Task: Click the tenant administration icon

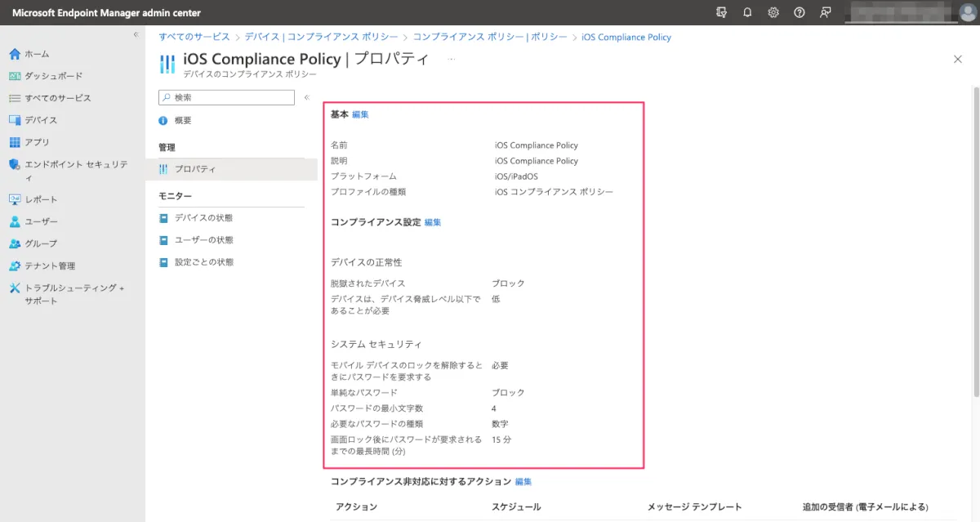Action: pos(14,265)
